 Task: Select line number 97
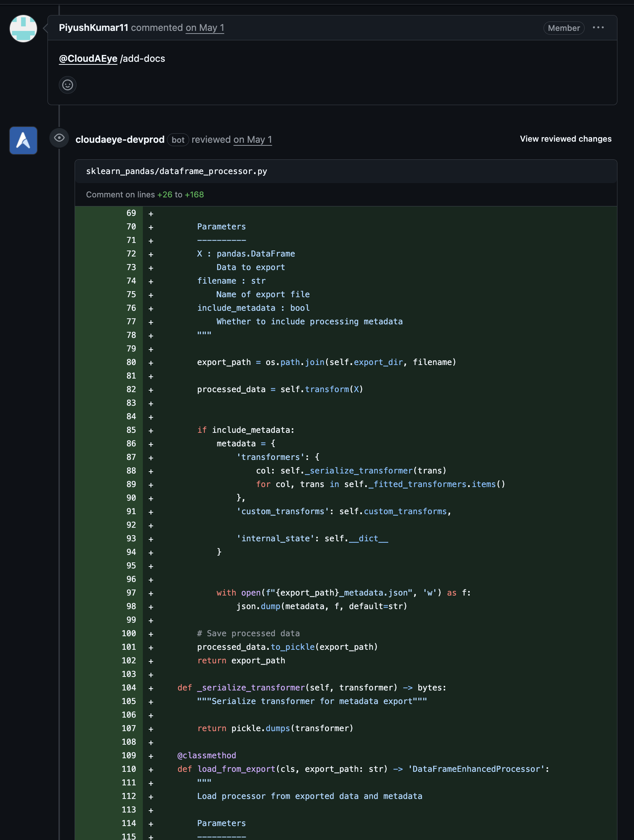(x=131, y=593)
